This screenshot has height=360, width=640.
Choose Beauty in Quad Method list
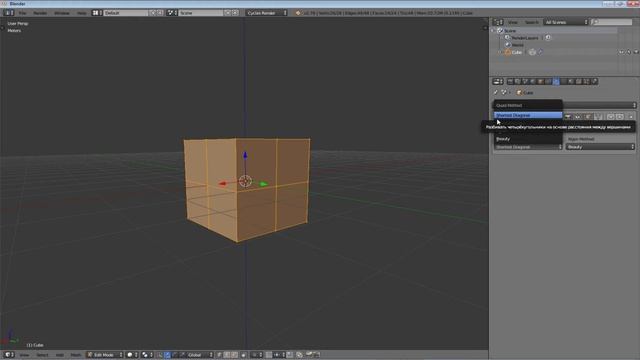pyautogui.click(x=528, y=139)
